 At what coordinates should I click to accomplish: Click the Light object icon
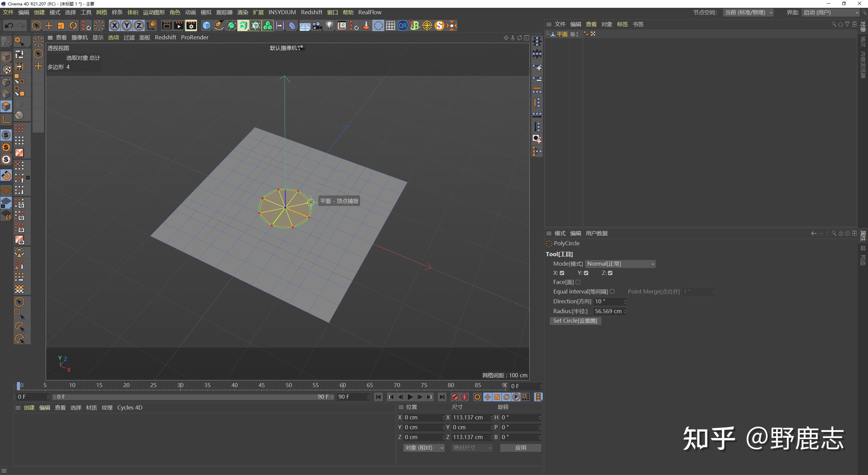[x=329, y=25]
